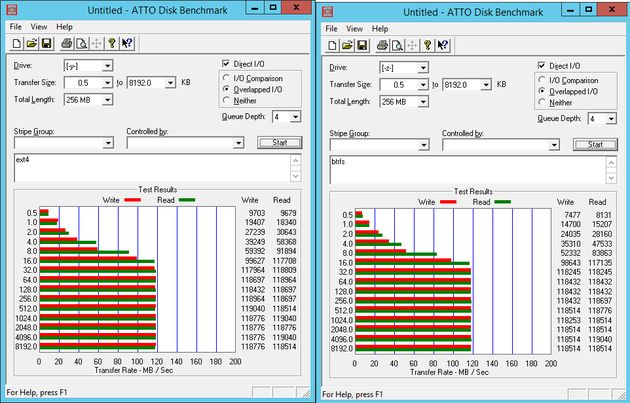Screen dimensions: 630x403
Task: Select Overlapped I/O radio in right window
Action: [542, 91]
